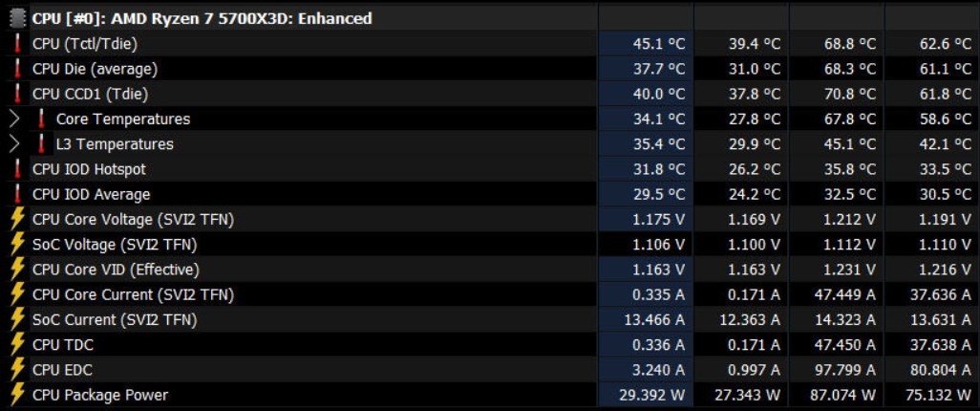Click minimum value 0.997 A
The image size is (980, 411).
coord(753,370)
